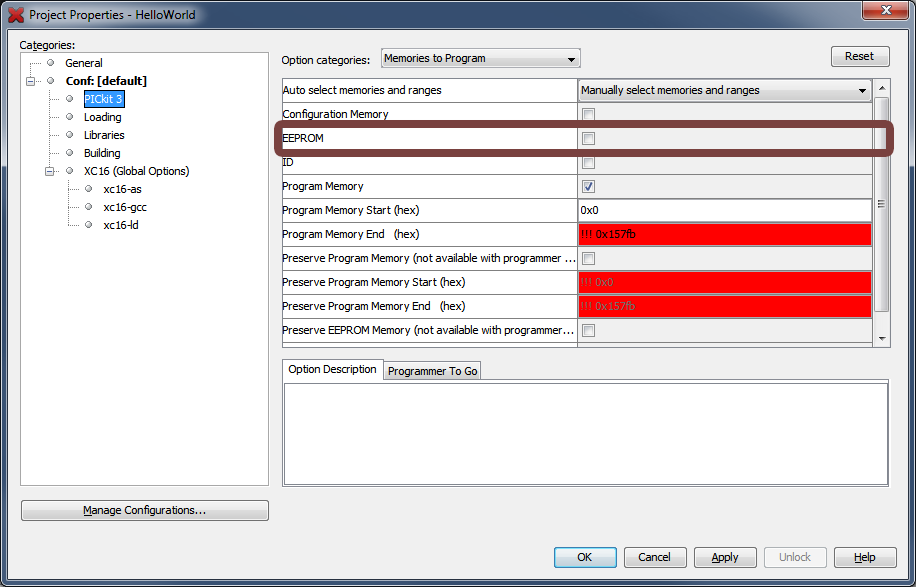Switch to Programmer To Go tab
The height and width of the screenshot is (587, 916).
432,371
